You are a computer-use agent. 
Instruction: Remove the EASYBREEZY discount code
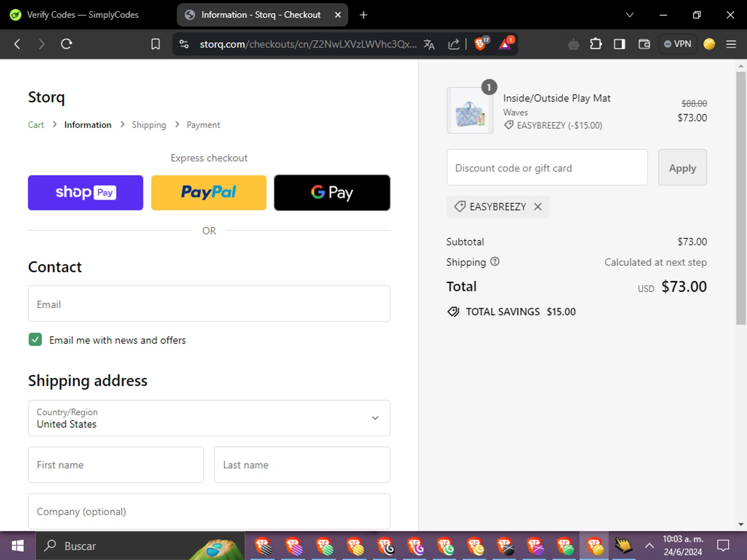tap(538, 207)
